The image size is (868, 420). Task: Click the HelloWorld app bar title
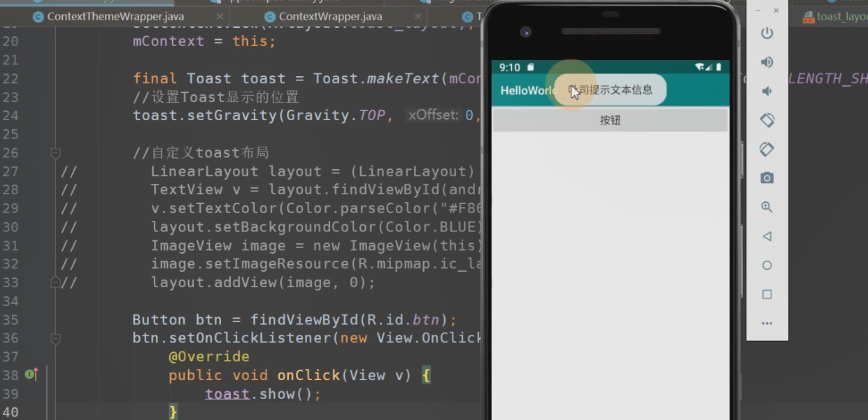pyautogui.click(x=529, y=91)
